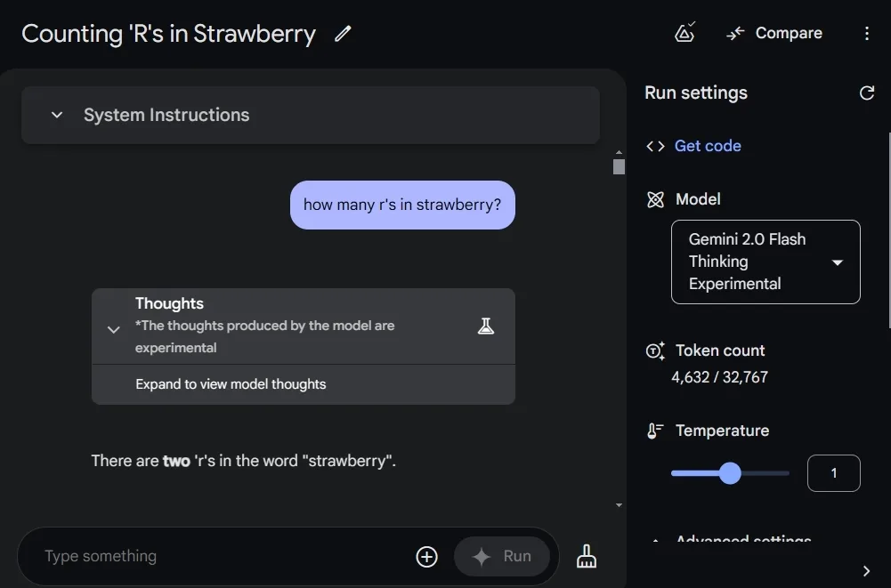This screenshot has width=891, height=588.
Task: Open the Gemini 2.0 Flash Thinking model dropdown
Action: tap(765, 262)
